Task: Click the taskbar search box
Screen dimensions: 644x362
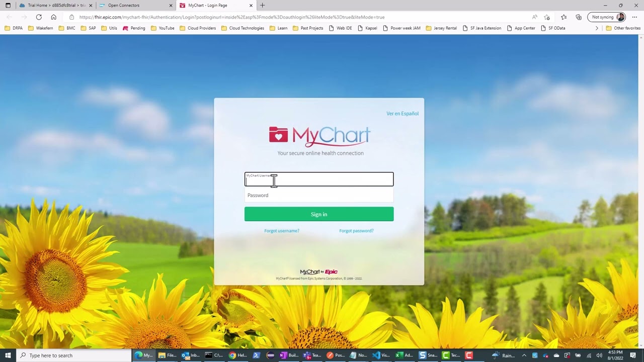Action: pyautogui.click(x=74, y=355)
